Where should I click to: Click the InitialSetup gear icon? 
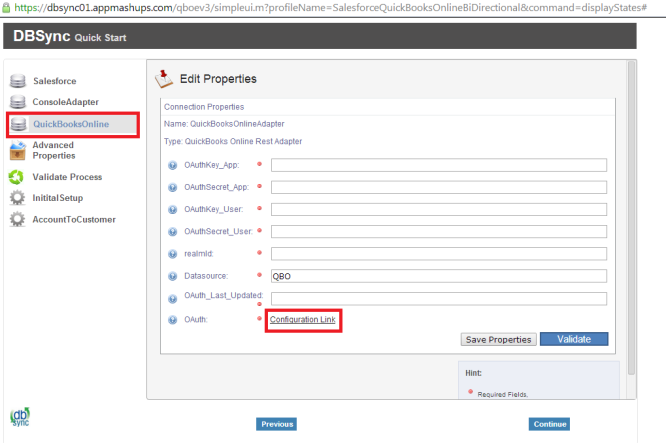[x=17, y=198]
